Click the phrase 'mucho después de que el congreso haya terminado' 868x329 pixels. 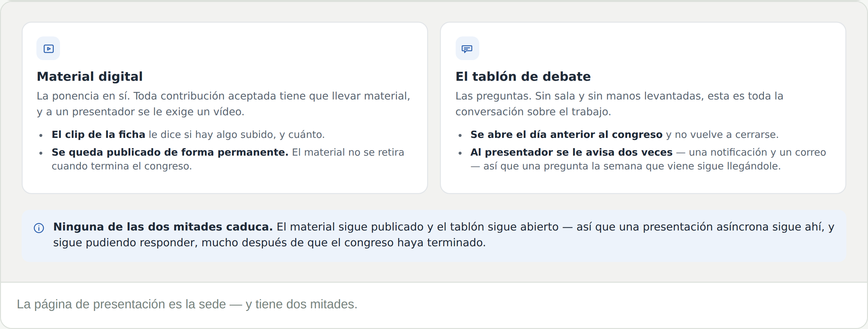tap(343, 243)
